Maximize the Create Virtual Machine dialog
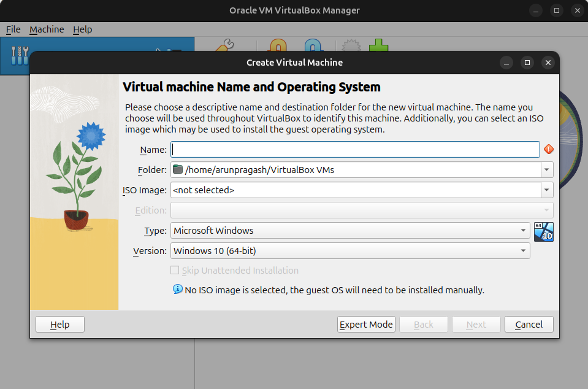The width and height of the screenshot is (588, 389). pyautogui.click(x=527, y=63)
